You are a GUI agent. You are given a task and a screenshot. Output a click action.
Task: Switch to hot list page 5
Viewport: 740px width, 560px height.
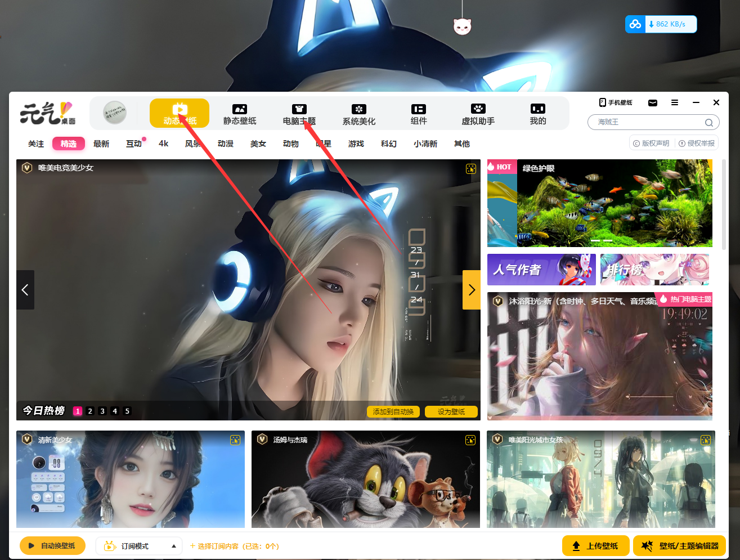pyautogui.click(x=127, y=411)
